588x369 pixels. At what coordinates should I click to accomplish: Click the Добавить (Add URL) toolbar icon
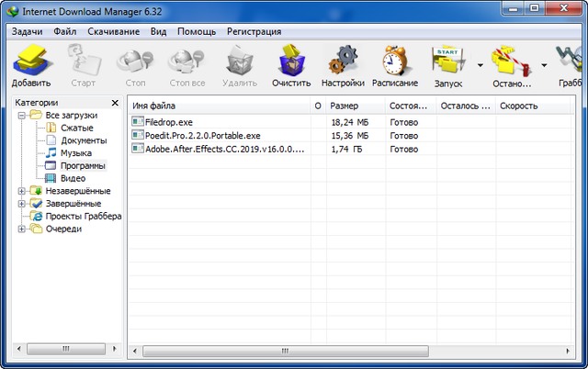(30, 66)
